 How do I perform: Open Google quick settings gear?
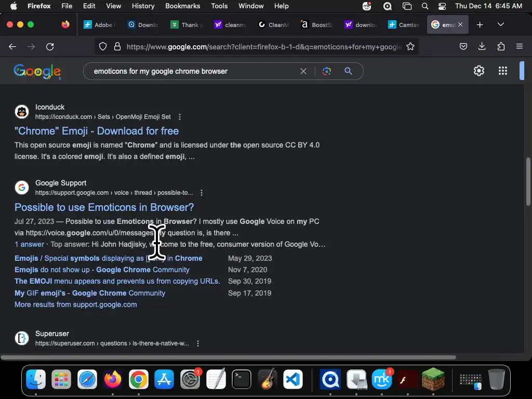coord(478,71)
